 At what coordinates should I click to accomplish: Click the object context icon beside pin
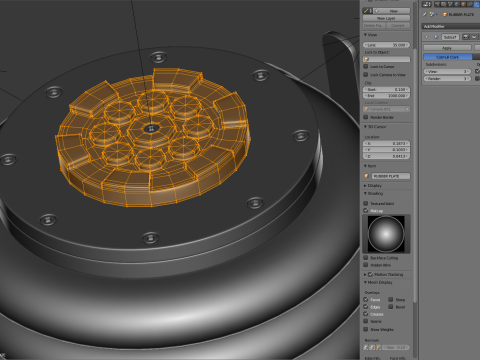coord(432,14)
